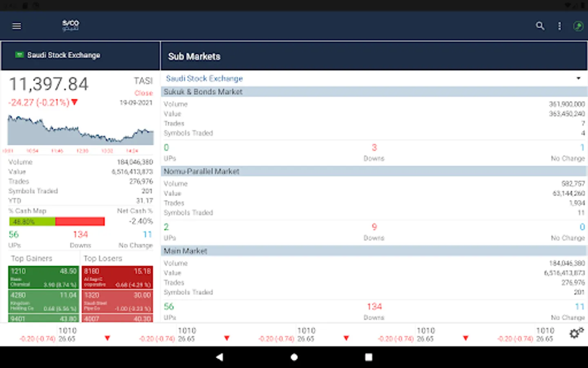
Task: Open the Main Market section
Action: click(374, 251)
